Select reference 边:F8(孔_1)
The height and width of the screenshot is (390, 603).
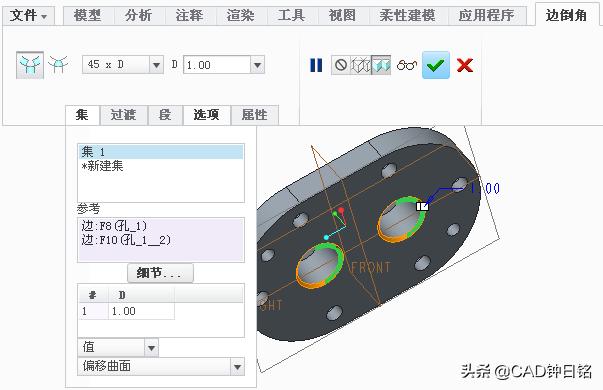click(x=114, y=226)
